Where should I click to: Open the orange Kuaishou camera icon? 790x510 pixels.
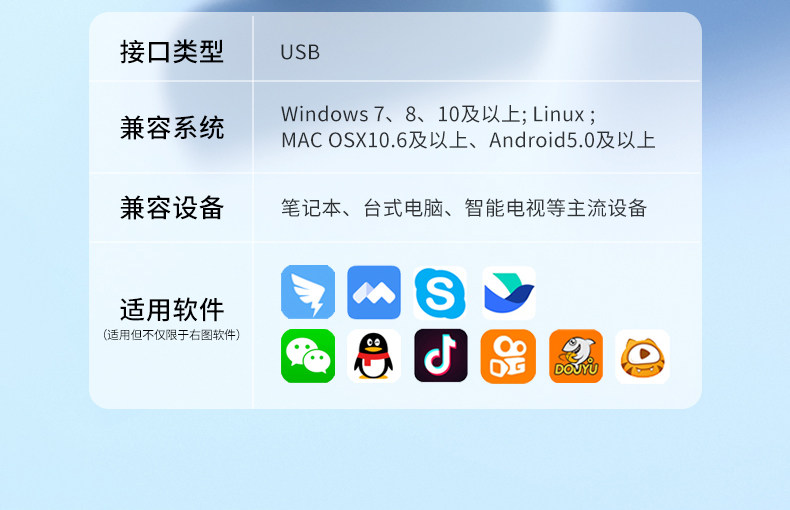508,356
